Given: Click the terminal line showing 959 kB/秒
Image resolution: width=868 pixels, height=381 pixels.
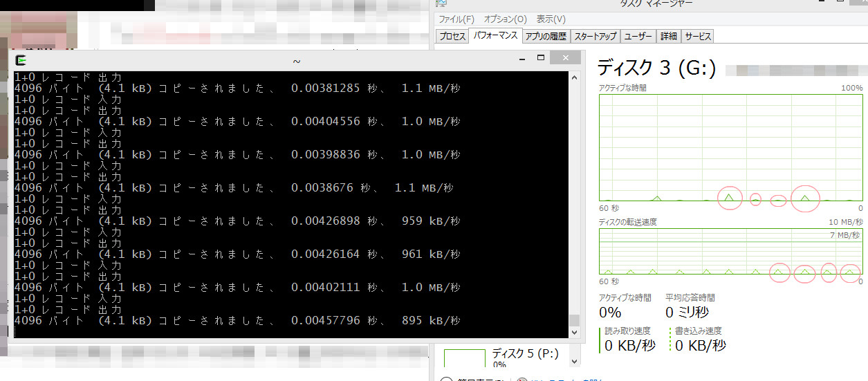Looking at the screenshot, I should tap(237, 221).
